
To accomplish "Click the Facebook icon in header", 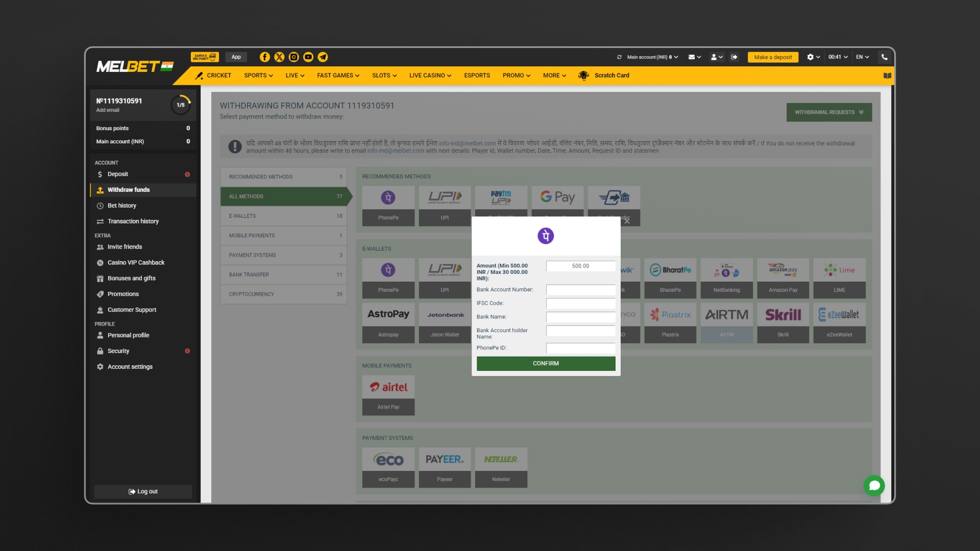I will [264, 57].
